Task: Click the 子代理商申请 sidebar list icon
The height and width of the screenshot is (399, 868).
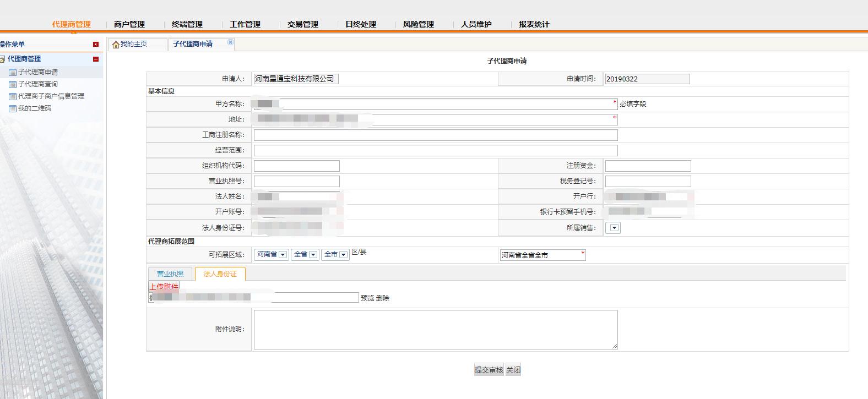Action: coord(13,72)
